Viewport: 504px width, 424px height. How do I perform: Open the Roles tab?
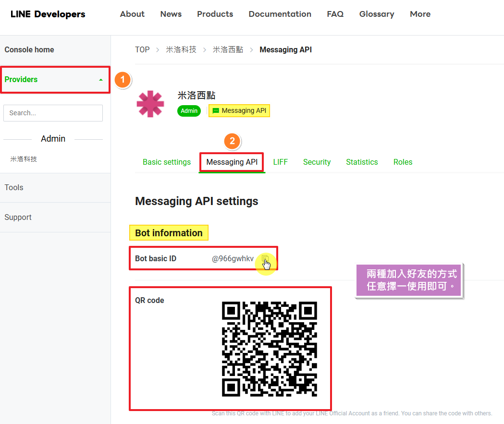pyautogui.click(x=403, y=162)
